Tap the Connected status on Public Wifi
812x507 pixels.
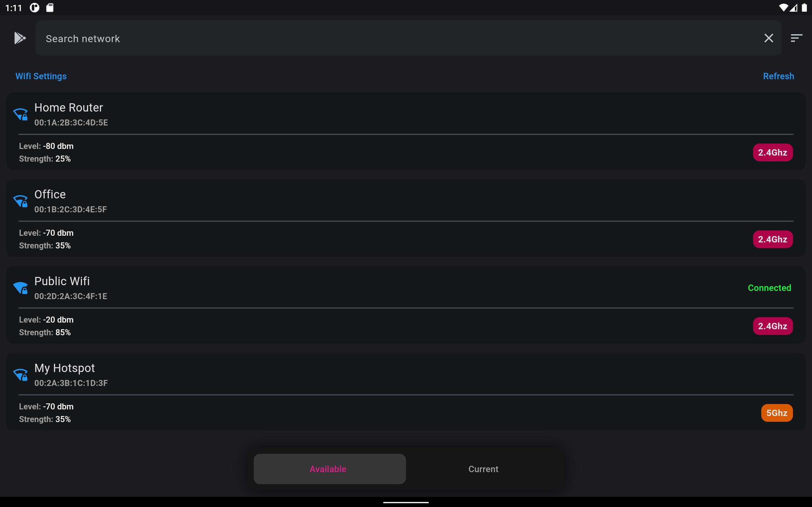pyautogui.click(x=769, y=288)
